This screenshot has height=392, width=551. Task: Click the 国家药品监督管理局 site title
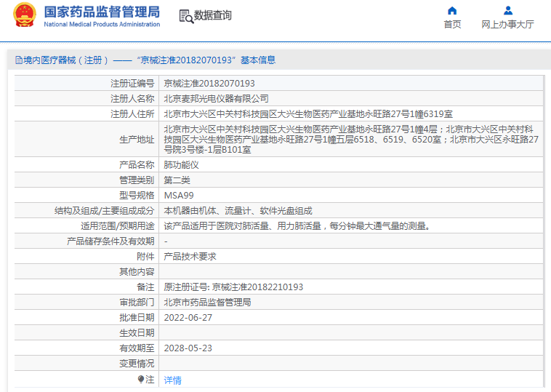(102, 12)
